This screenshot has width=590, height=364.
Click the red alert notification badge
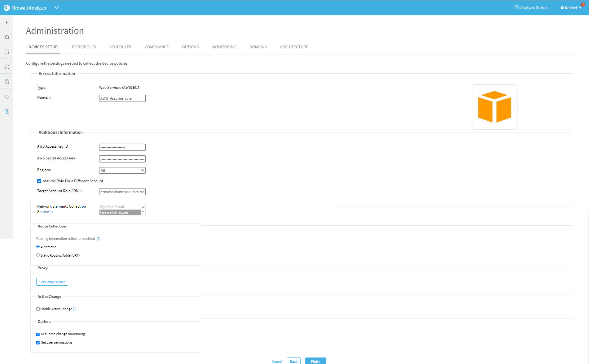[583, 5]
